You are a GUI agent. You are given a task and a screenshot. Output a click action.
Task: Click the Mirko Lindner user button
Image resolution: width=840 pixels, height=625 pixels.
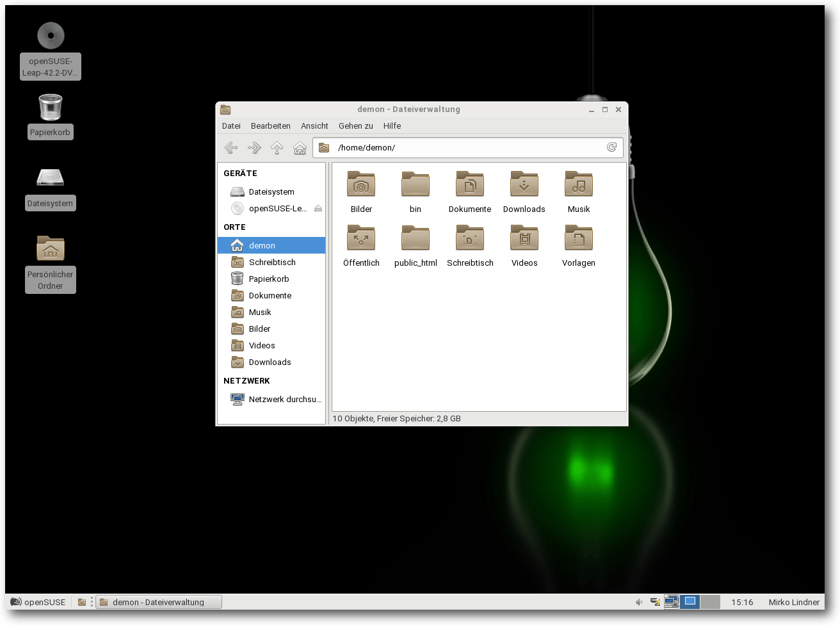click(794, 602)
